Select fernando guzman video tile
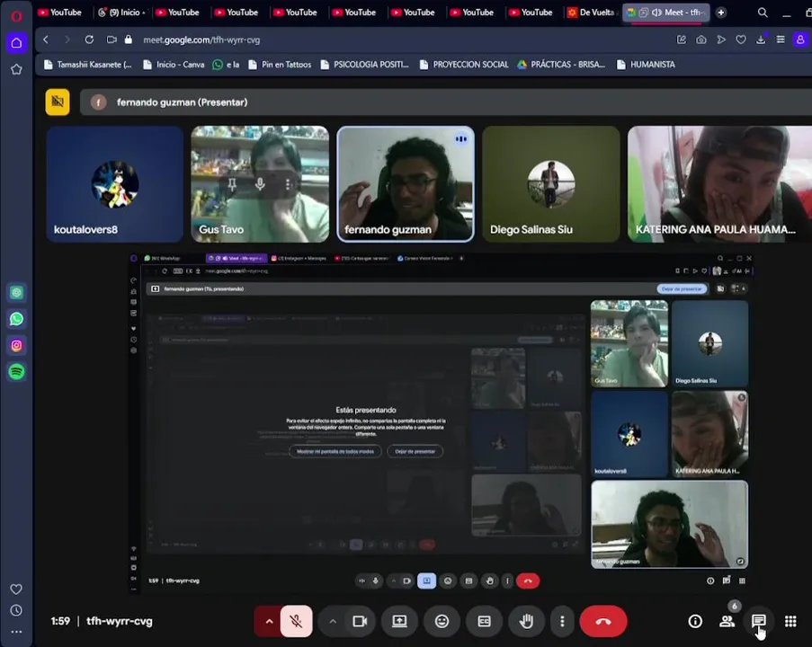The image size is (812, 647). pyautogui.click(x=406, y=183)
